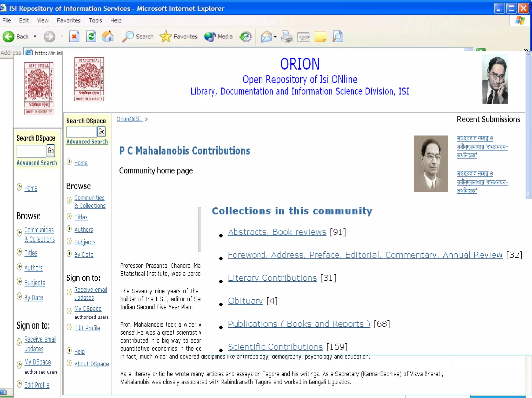Click the Mahalanobis portrait thumbnail in community page
This screenshot has height=398, width=532.
coord(431,164)
